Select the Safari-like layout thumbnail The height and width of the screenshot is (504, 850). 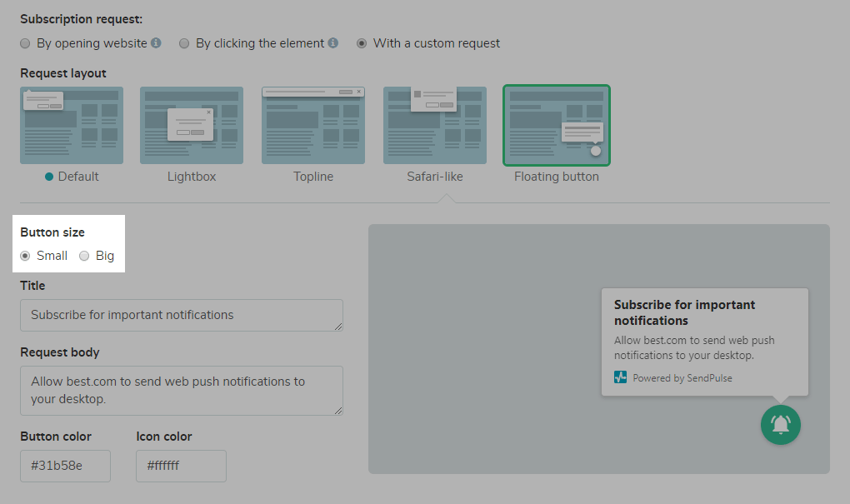(435, 125)
